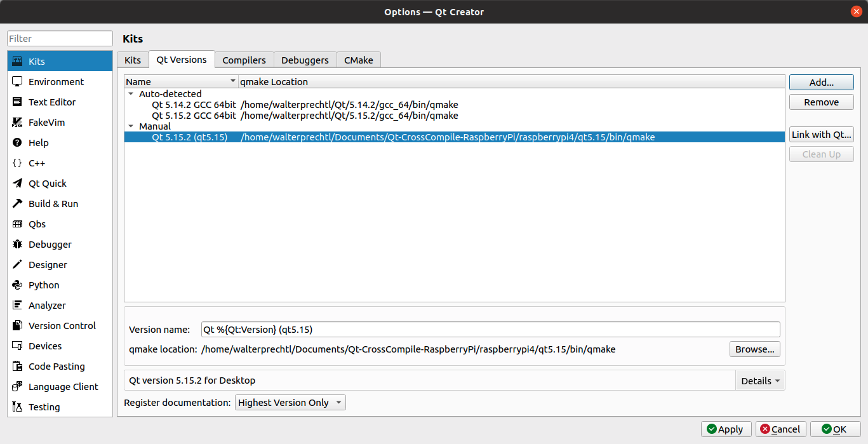
Task: Switch to the Debuggers tab
Action: pos(305,60)
